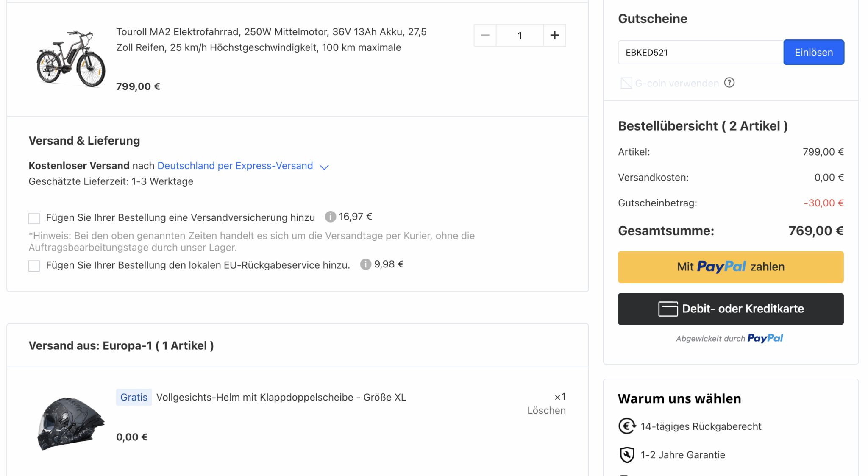Viewport: 868px width, 476px height.
Task: Click the Einlösen coupon button
Action: (813, 52)
